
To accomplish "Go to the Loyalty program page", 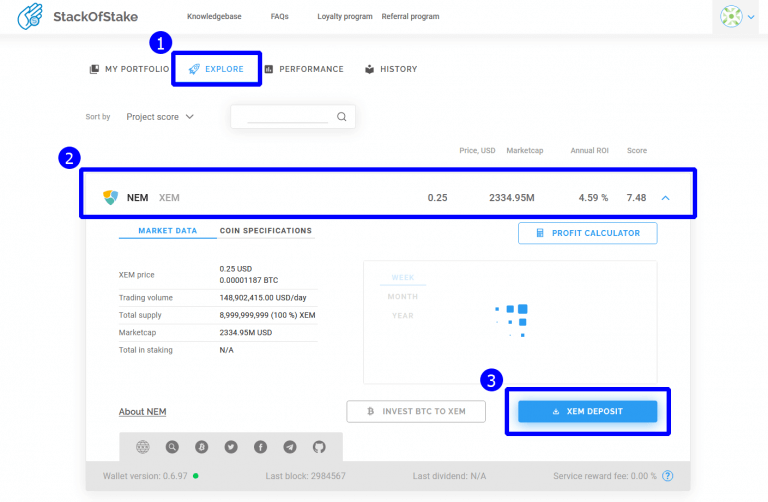I will click(344, 16).
